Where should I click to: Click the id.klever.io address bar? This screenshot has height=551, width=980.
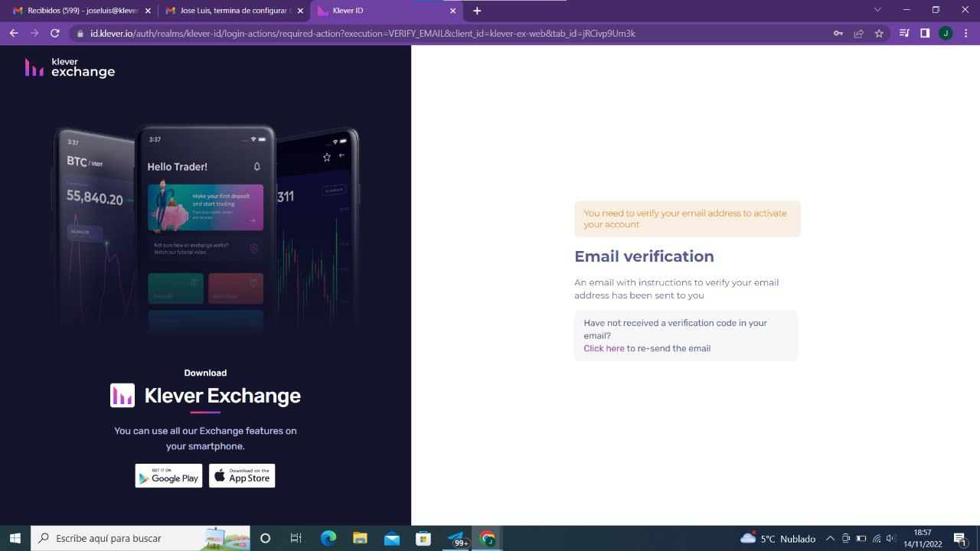(452, 34)
